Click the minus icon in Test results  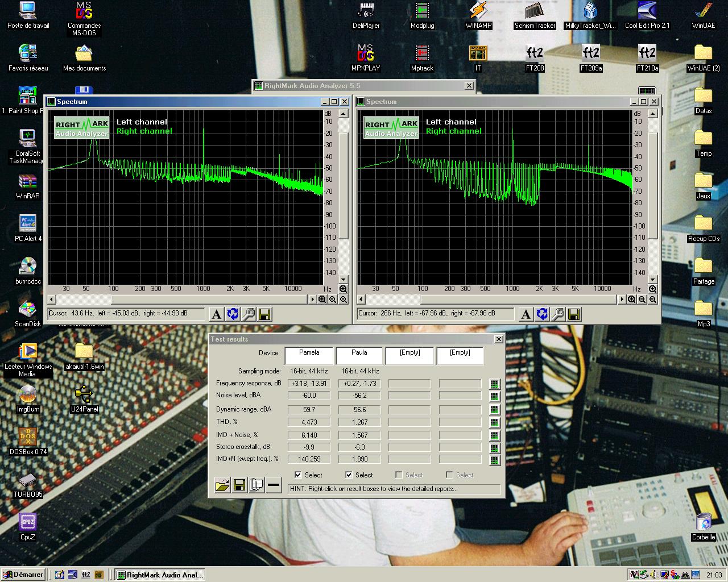pyautogui.click(x=274, y=485)
